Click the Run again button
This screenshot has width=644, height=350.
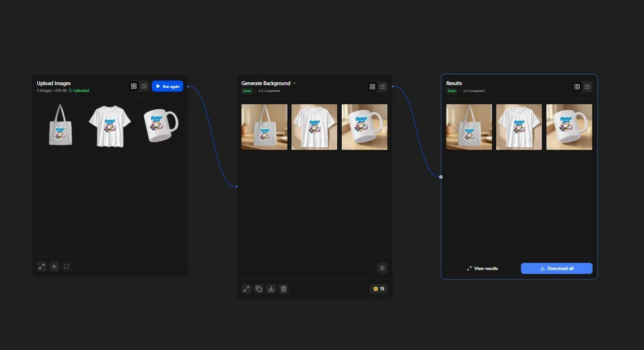click(167, 86)
